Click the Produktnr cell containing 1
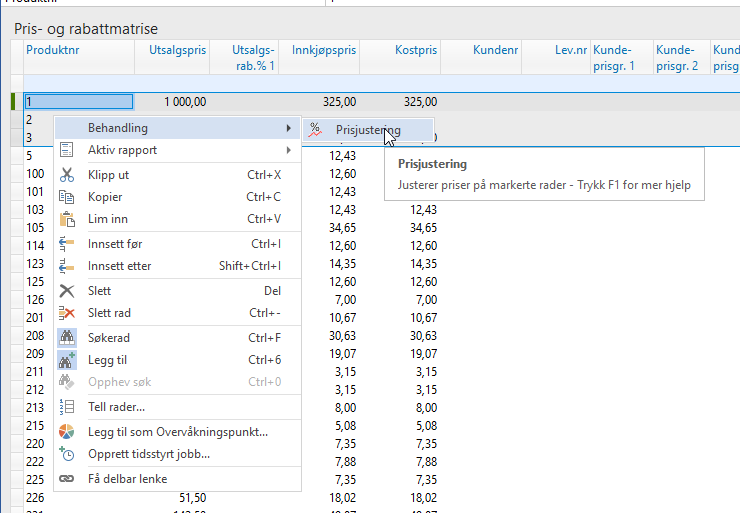 point(79,101)
